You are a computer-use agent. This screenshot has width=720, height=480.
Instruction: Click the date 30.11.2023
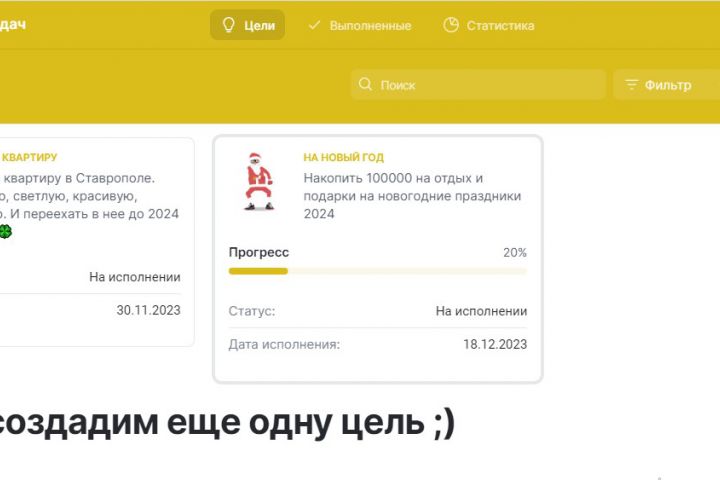pos(148,310)
